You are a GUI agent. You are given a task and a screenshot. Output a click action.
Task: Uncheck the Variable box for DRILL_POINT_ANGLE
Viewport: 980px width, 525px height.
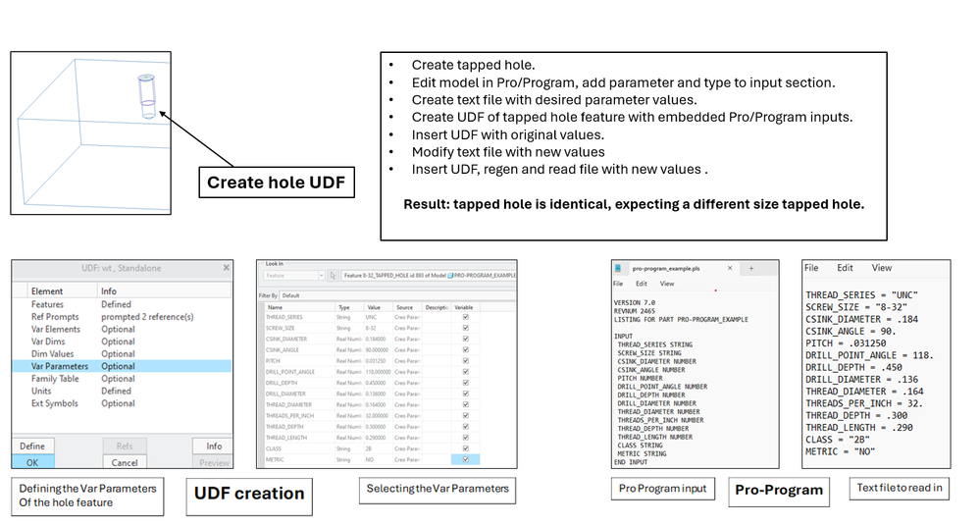(x=465, y=371)
